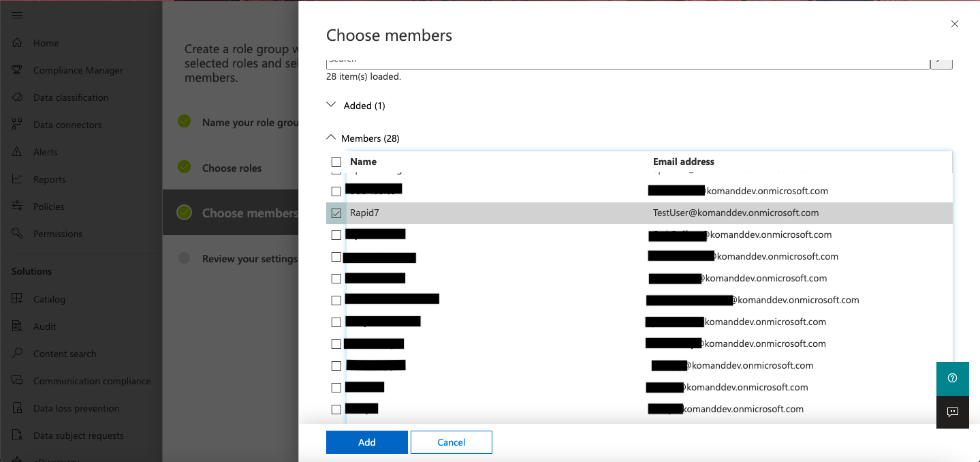The width and height of the screenshot is (980, 462).
Task: Open the feedback chat bubble icon
Action: [952, 412]
